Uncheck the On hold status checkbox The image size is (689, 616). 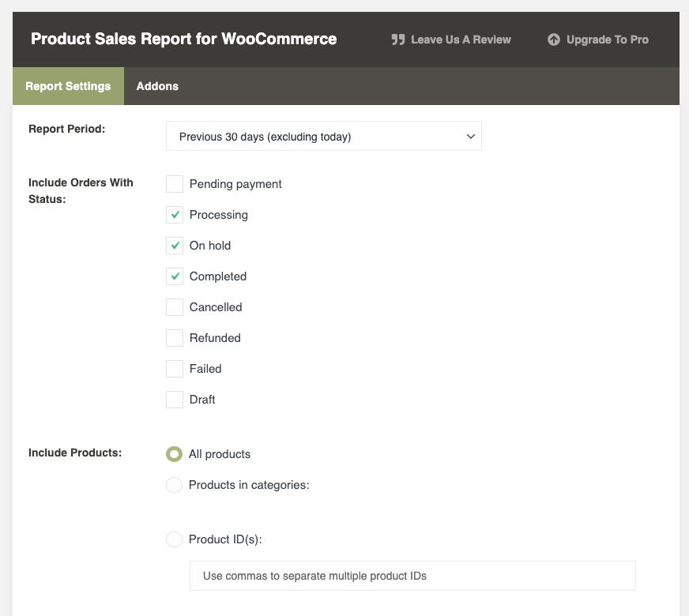pyautogui.click(x=175, y=246)
